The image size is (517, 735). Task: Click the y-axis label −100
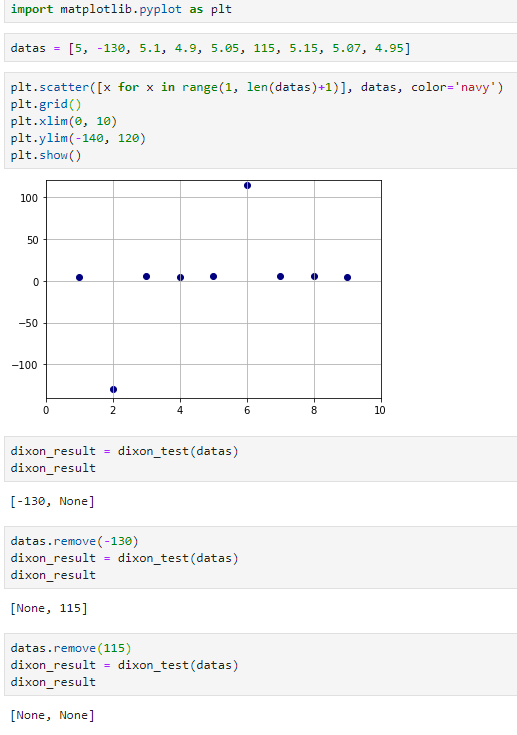(25, 365)
